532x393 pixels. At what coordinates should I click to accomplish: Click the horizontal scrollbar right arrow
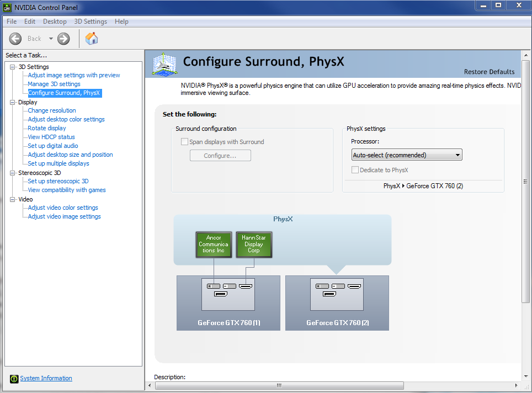point(517,385)
